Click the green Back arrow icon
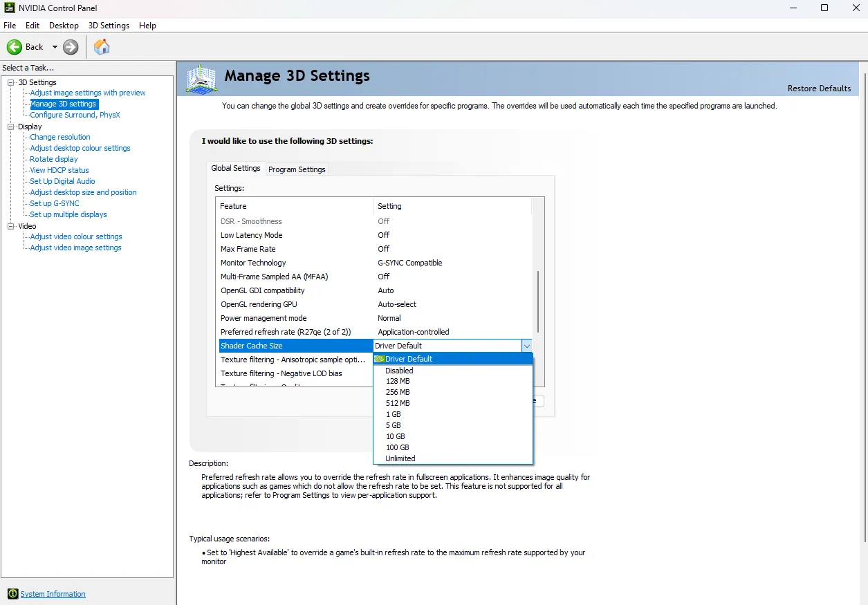This screenshot has width=868, height=605. point(14,47)
